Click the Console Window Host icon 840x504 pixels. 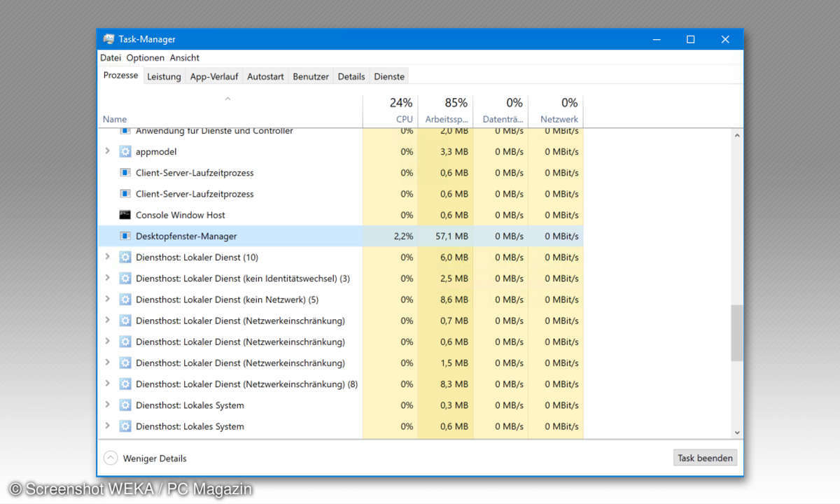(125, 215)
